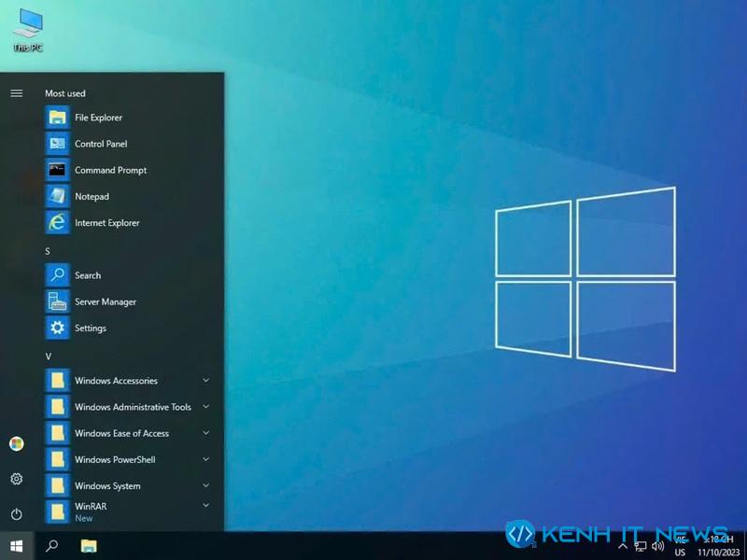
Task: Click the Windows Ease of Access label
Action: click(122, 433)
